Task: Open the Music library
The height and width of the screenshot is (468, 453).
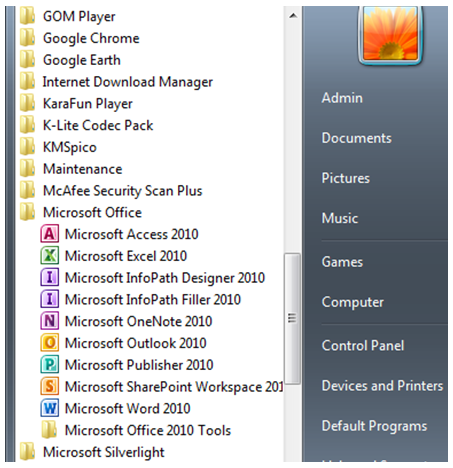Action: point(340,218)
